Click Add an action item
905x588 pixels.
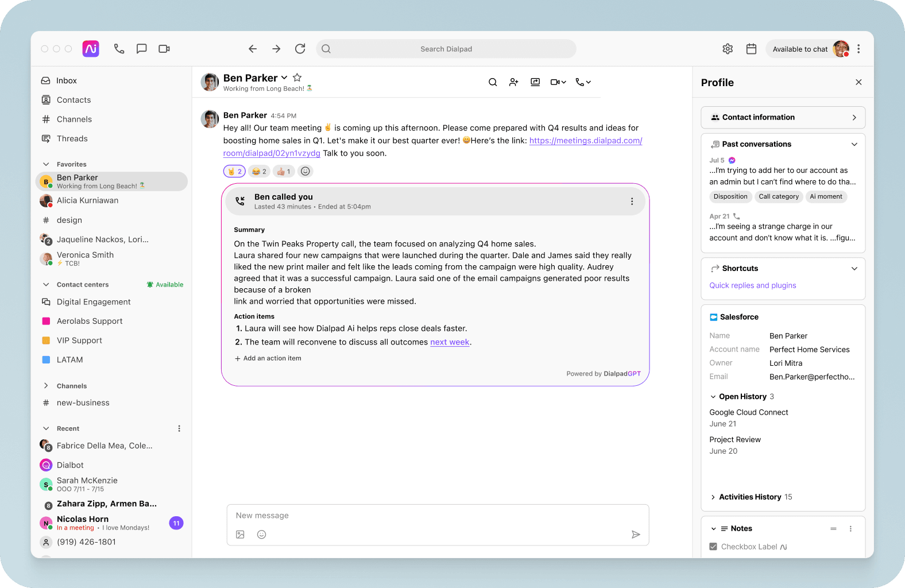pos(268,358)
